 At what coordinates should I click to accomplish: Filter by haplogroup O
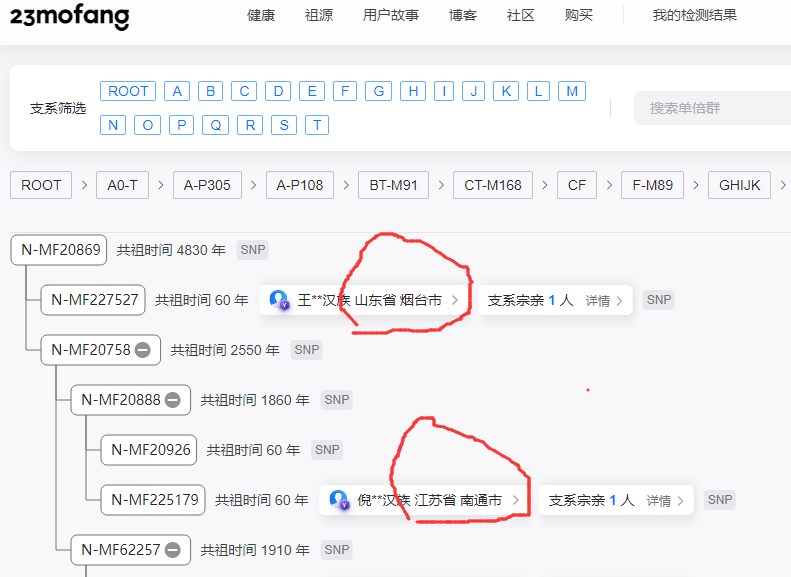pyautogui.click(x=147, y=125)
